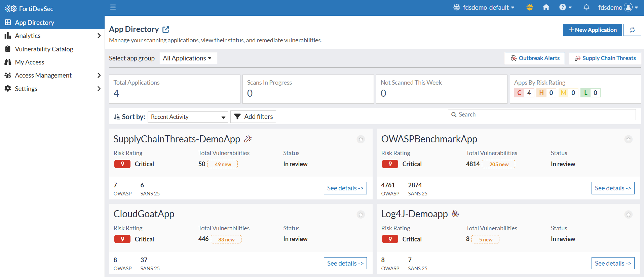The width and height of the screenshot is (644, 277).
Task: Click the FortiDevSec logo icon
Action: (x=11, y=9)
